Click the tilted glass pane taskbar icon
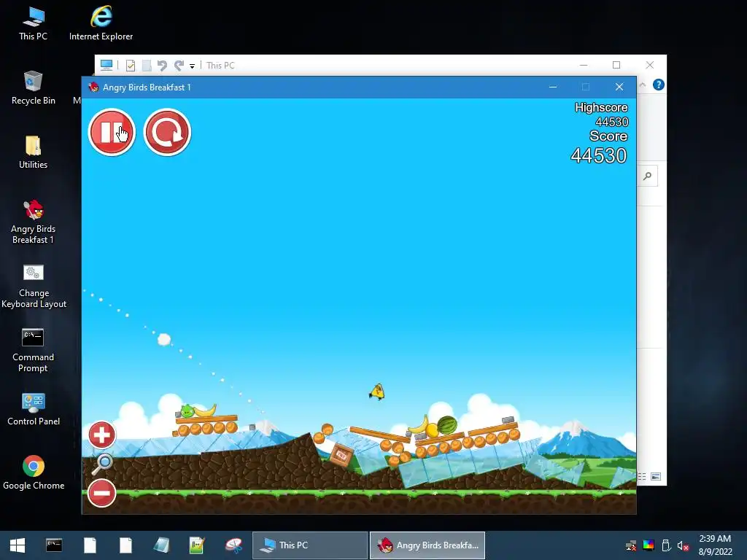 pyautogui.click(x=161, y=545)
